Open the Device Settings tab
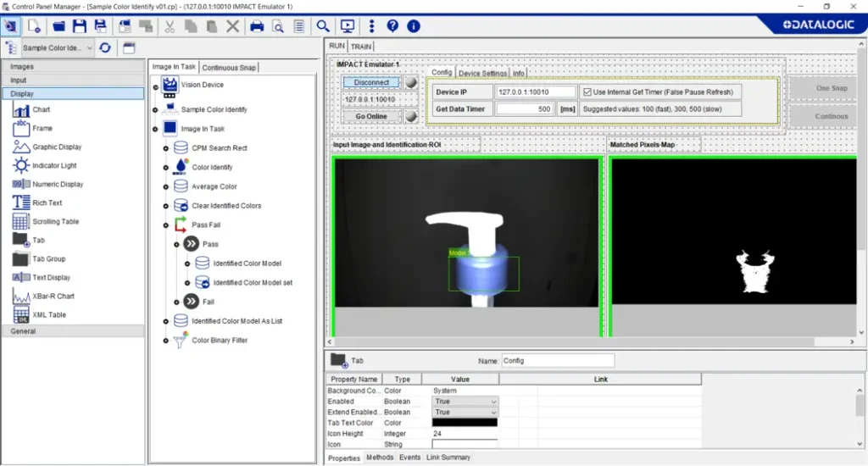868x466 pixels. 482,73
